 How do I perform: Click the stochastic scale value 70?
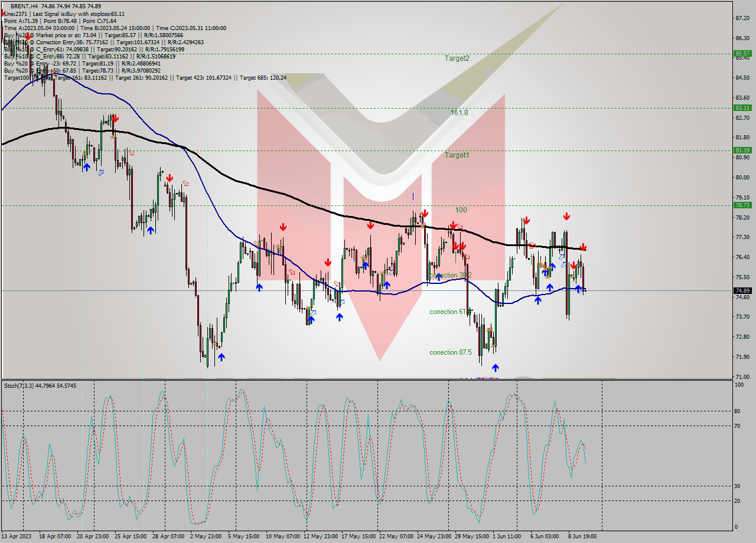click(737, 426)
